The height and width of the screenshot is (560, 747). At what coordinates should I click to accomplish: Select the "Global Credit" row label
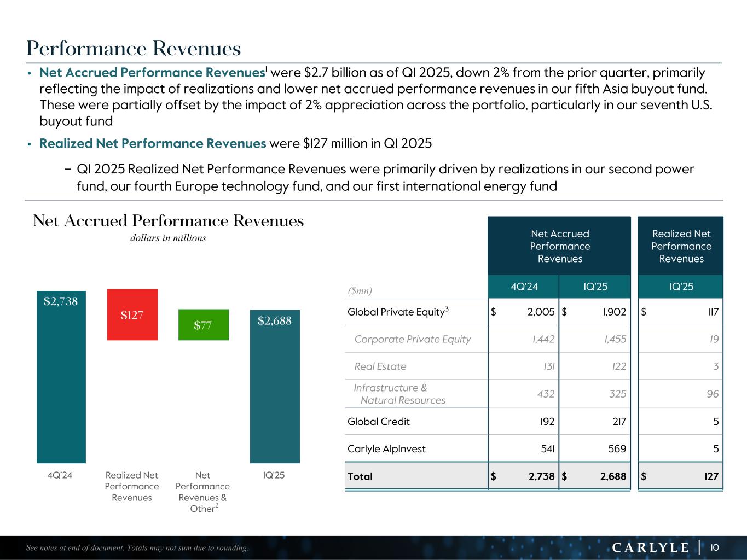click(x=379, y=422)
